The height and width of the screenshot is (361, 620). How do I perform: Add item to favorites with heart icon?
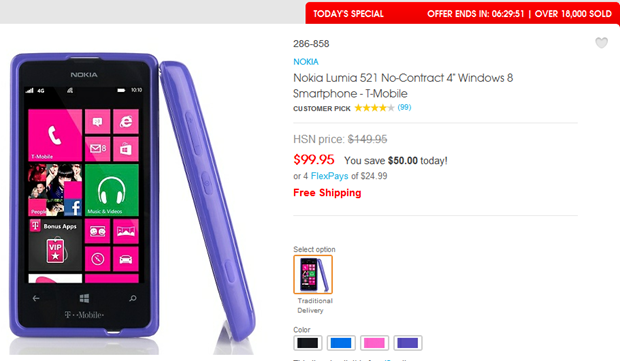(x=601, y=43)
